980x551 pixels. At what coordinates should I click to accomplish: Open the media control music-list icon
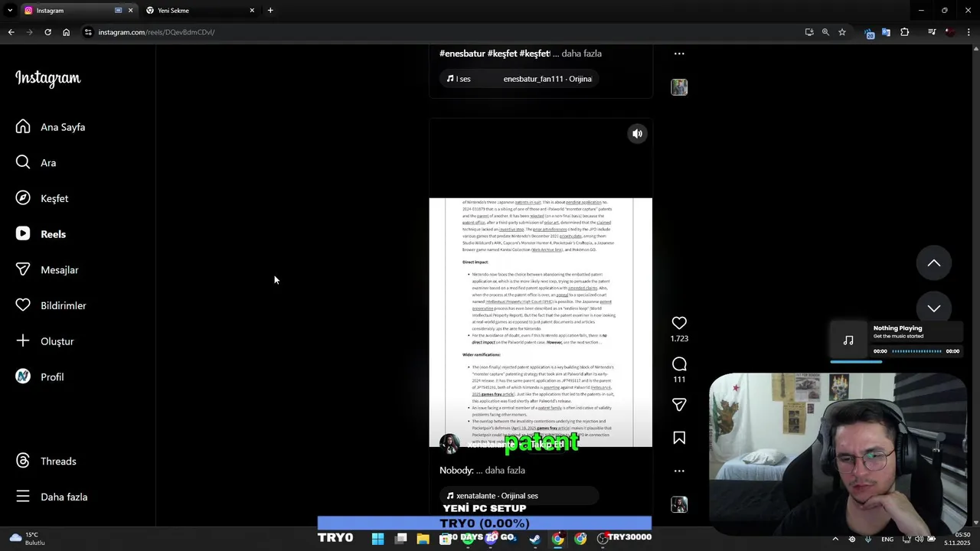tap(932, 32)
